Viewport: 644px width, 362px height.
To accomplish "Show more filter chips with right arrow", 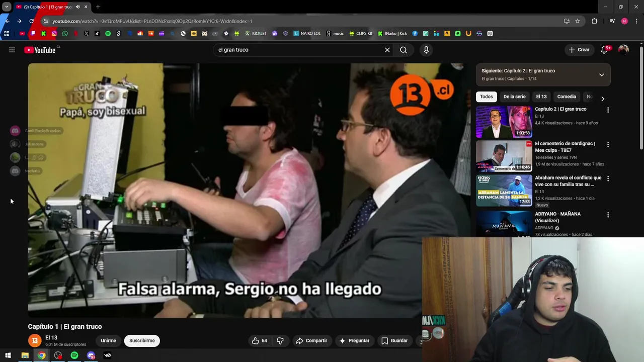I will pos(602,99).
